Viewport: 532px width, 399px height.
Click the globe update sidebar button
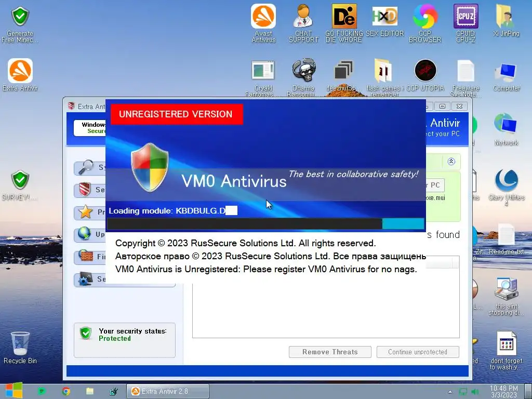90,234
